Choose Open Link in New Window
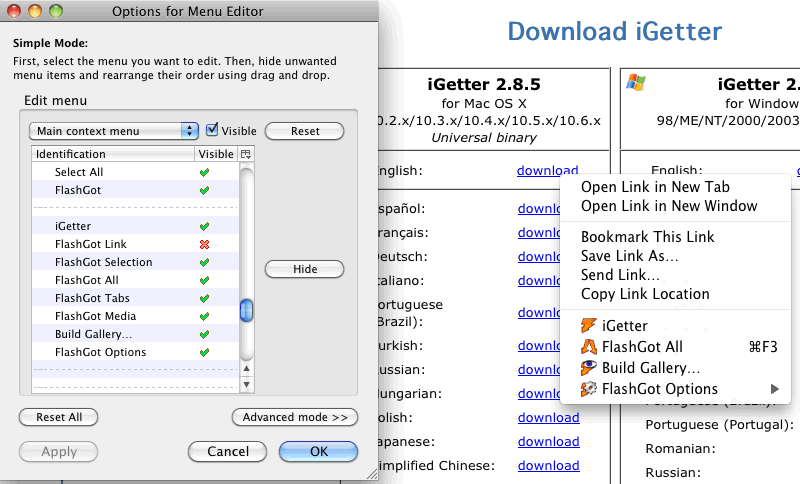Image resolution: width=800 pixels, height=484 pixels. click(669, 206)
